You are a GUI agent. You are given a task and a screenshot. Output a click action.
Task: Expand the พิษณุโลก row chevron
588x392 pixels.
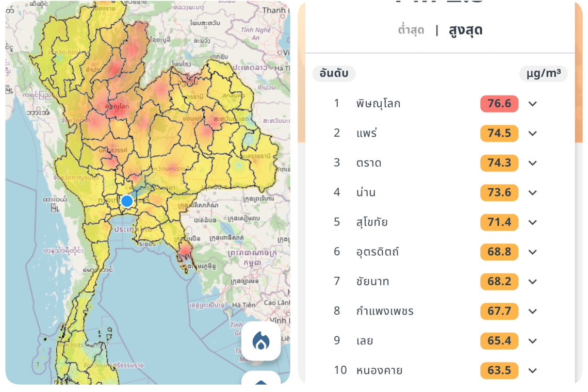533,104
